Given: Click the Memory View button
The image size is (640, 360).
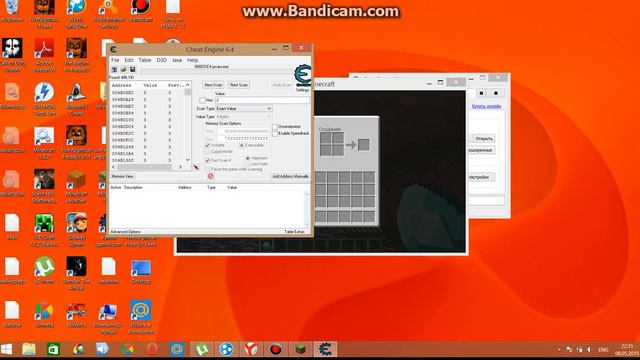Looking at the screenshot, I should 122,176.
